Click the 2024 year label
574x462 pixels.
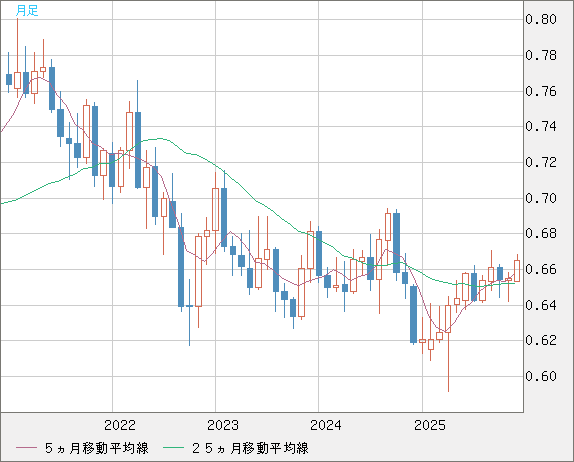(326, 425)
